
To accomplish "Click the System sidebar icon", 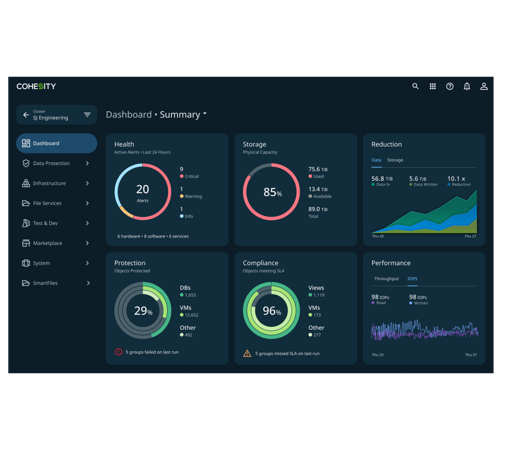I will click(x=26, y=263).
